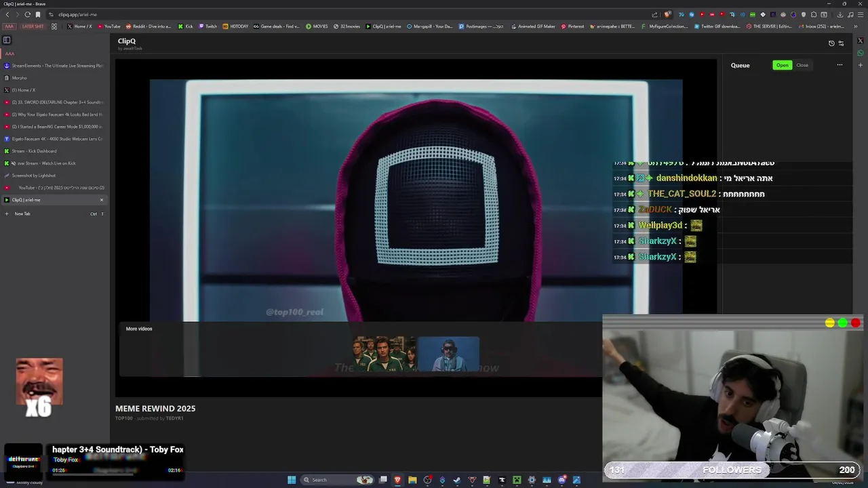Viewport: 868px width, 488px height.
Task: Open the tab groups grid icon in bookmarks bar
Action: click(x=54, y=26)
